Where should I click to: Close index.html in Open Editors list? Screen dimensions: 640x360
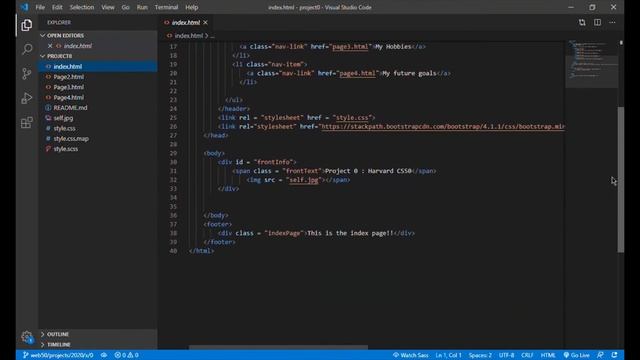tap(50, 46)
